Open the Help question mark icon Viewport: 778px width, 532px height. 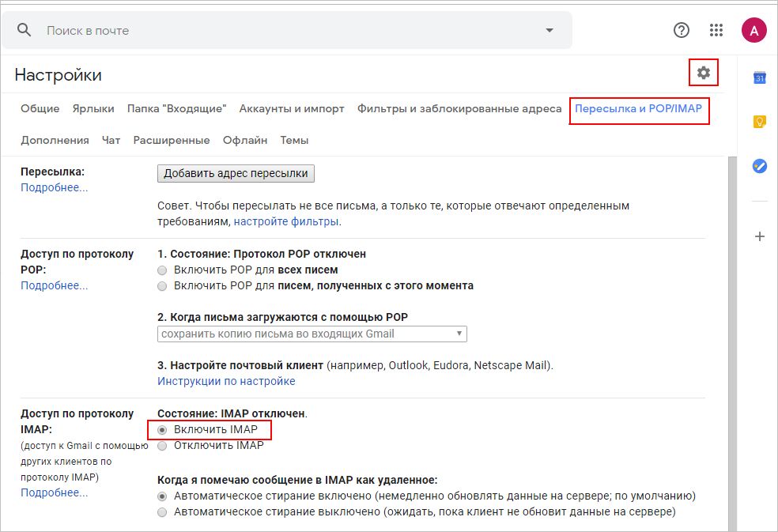coord(681,30)
